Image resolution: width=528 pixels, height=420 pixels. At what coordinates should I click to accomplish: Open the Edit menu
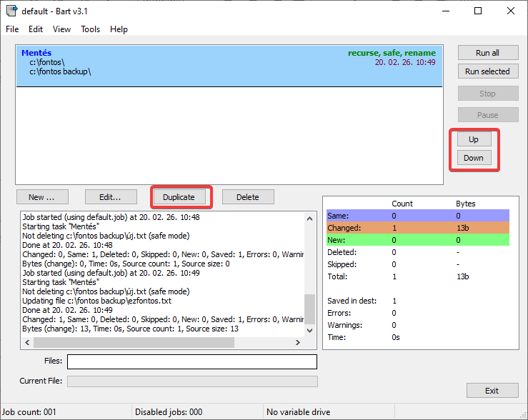coord(36,29)
